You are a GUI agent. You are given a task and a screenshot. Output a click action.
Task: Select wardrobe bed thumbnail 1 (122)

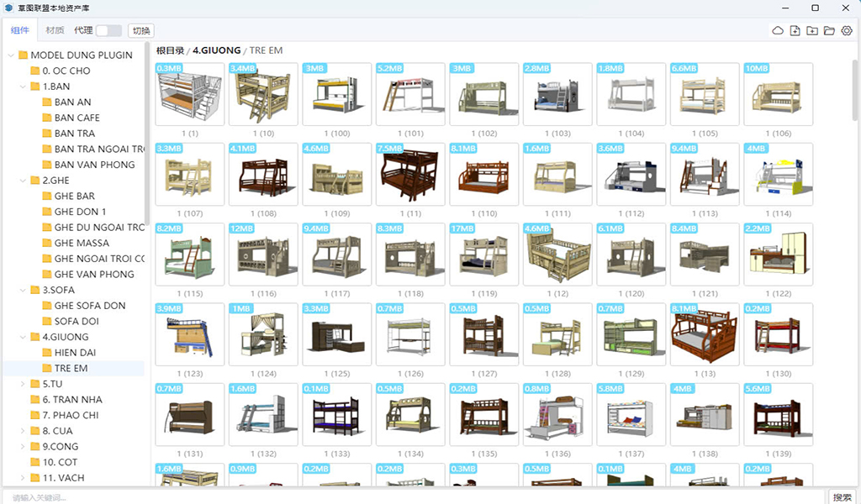pyautogui.click(x=779, y=255)
